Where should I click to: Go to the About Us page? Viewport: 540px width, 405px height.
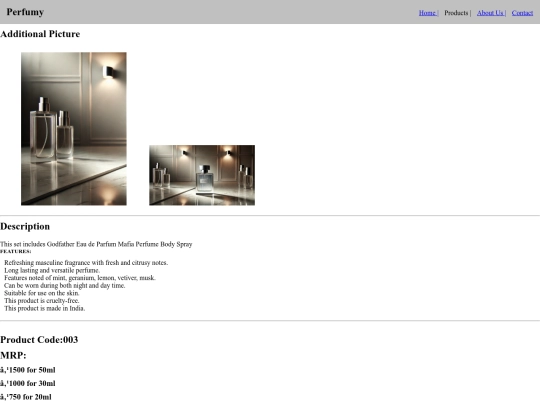(490, 13)
